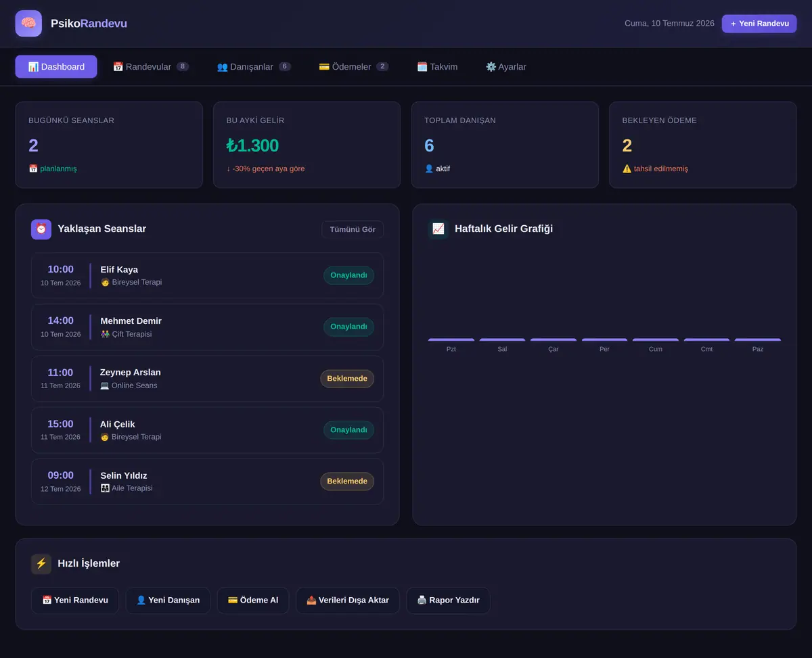Click the lightning bolt icon beside Hızlı İşlemler
This screenshot has width=812, height=658.
point(41,564)
